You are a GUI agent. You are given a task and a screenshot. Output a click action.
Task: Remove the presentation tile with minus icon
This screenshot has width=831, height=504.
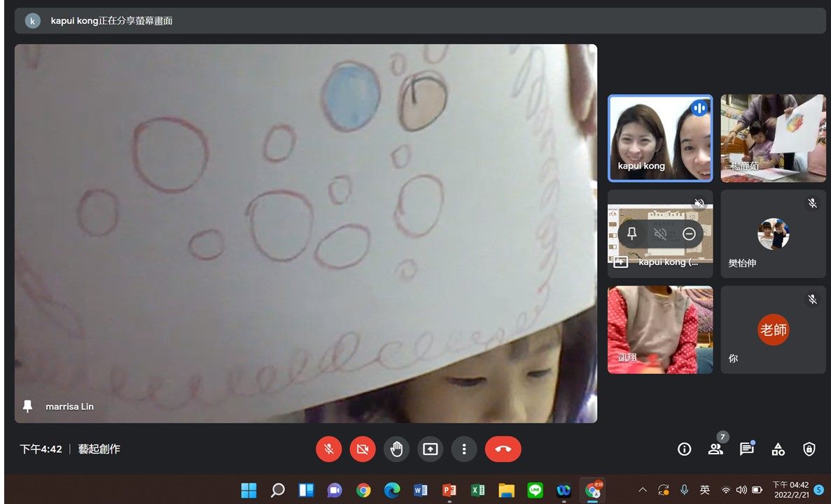coord(689,234)
